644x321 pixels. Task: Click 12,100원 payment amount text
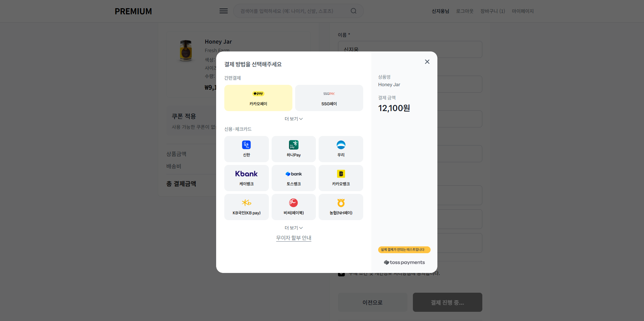point(394,108)
